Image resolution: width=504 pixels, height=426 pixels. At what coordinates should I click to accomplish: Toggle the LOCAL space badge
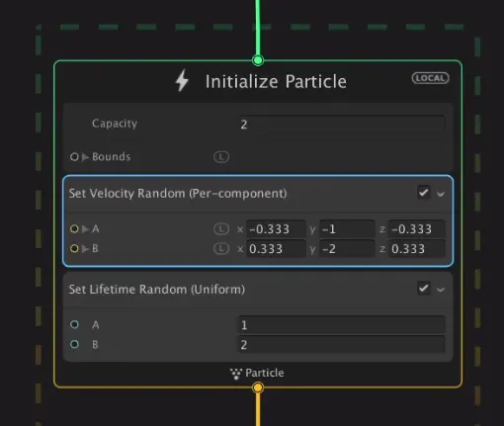pos(430,78)
